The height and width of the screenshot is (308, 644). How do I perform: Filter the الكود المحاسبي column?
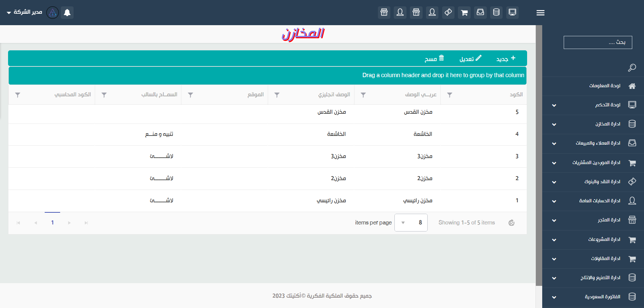tap(18, 95)
